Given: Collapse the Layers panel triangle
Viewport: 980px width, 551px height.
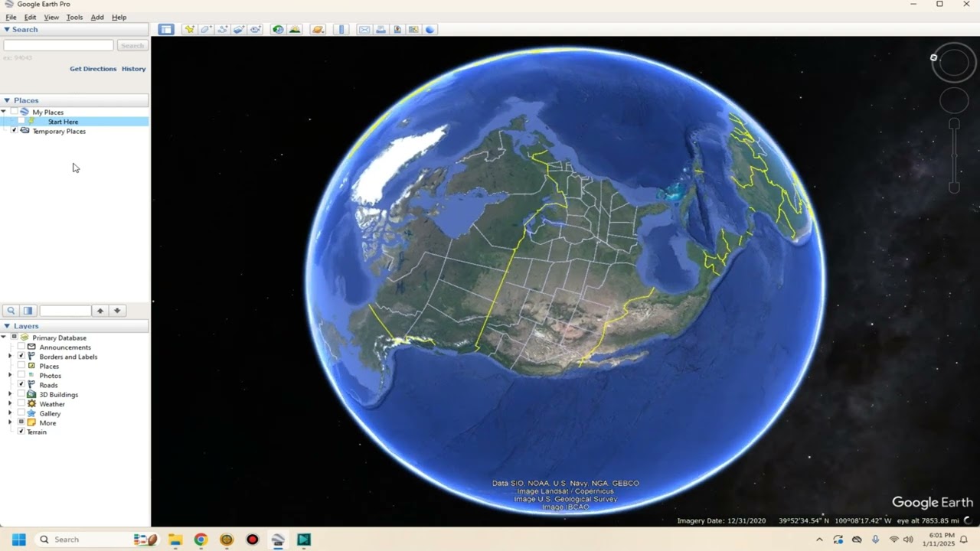Looking at the screenshot, I should click(x=7, y=326).
